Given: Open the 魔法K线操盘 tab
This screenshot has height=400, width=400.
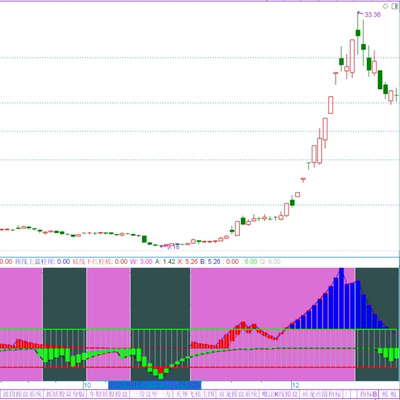Looking at the screenshot, I should [x=280, y=394].
